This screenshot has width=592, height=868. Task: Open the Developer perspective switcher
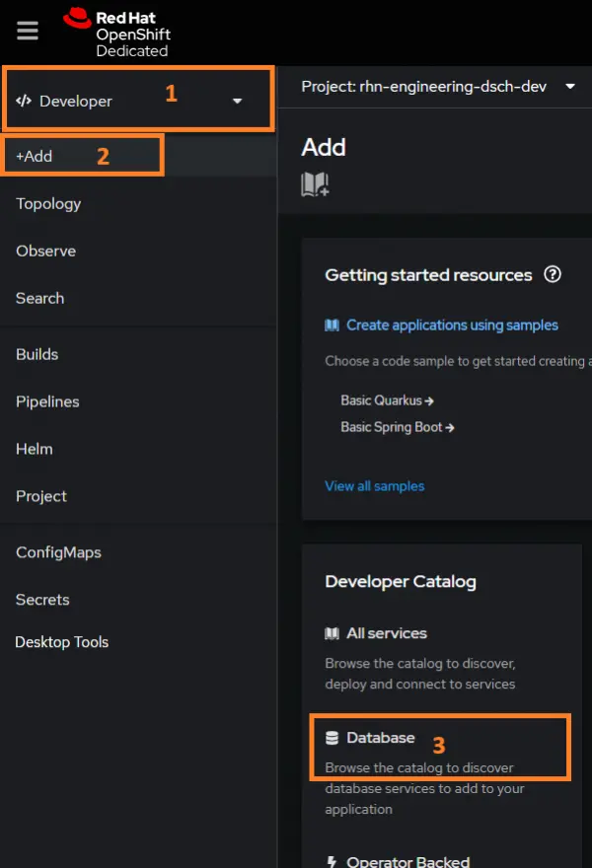(138, 101)
